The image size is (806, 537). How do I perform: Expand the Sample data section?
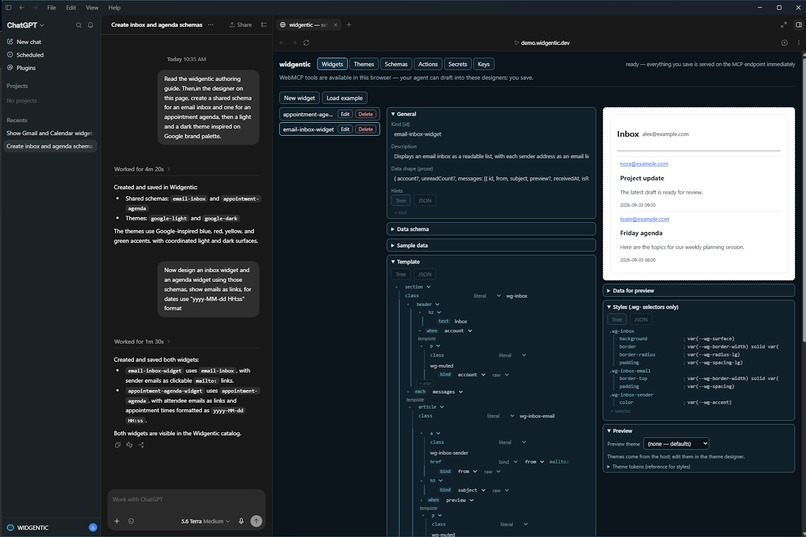(491, 245)
